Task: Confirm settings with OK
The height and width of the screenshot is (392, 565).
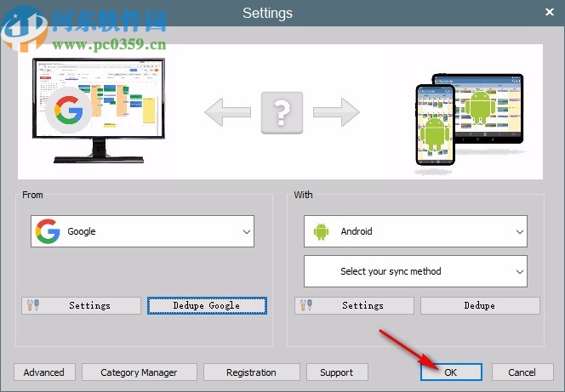Action: [x=451, y=372]
